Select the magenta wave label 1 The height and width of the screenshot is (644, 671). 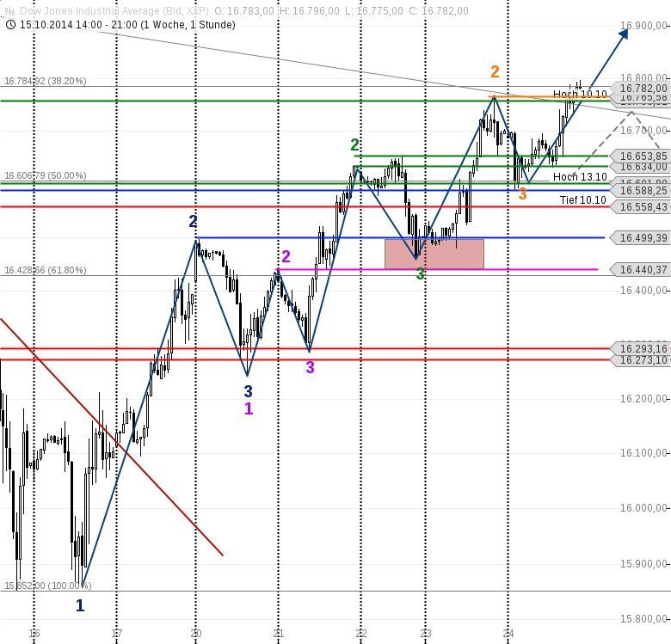249,408
